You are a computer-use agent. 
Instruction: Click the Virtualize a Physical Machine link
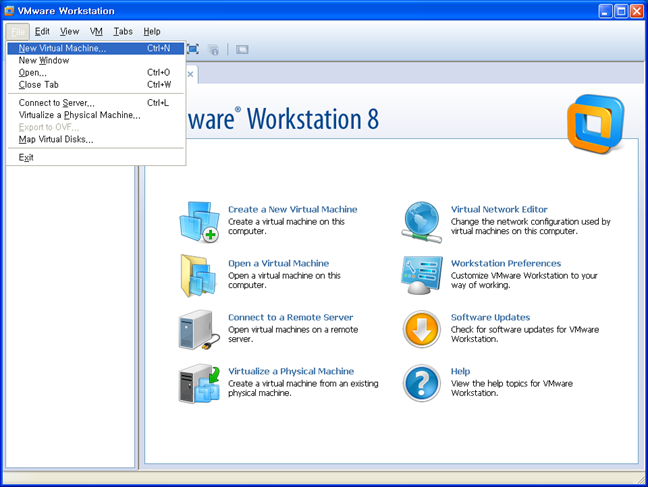click(291, 371)
